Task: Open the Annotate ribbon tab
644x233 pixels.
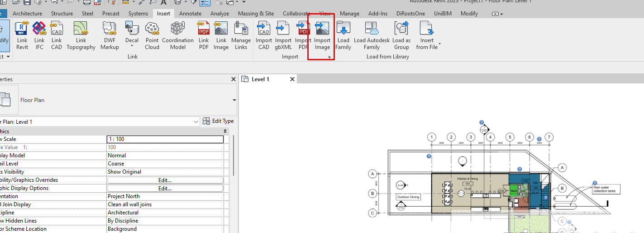Action: pos(190,14)
